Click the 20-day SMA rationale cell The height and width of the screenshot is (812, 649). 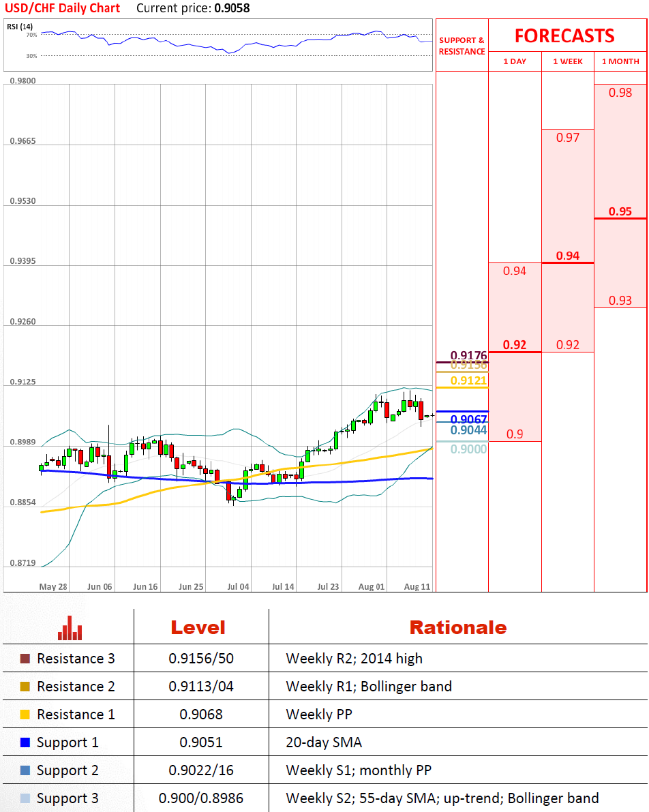[x=324, y=742]
